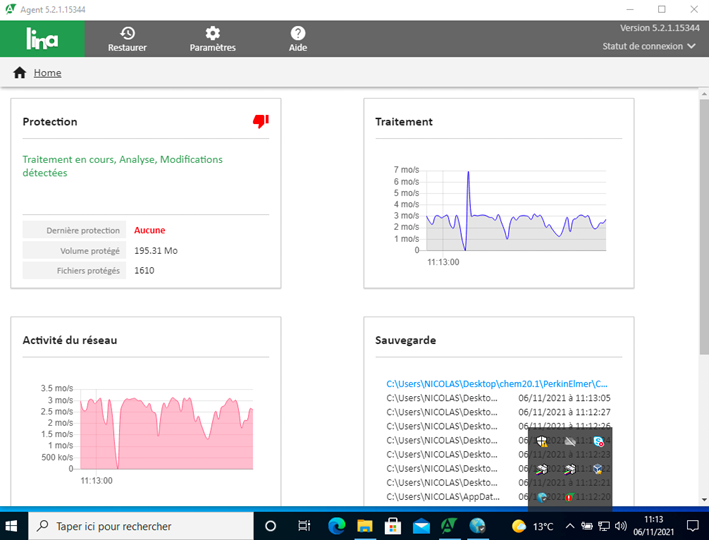Open the 13°C weather widget
Viewport: 709px width, 540px height.
point(533,526)
